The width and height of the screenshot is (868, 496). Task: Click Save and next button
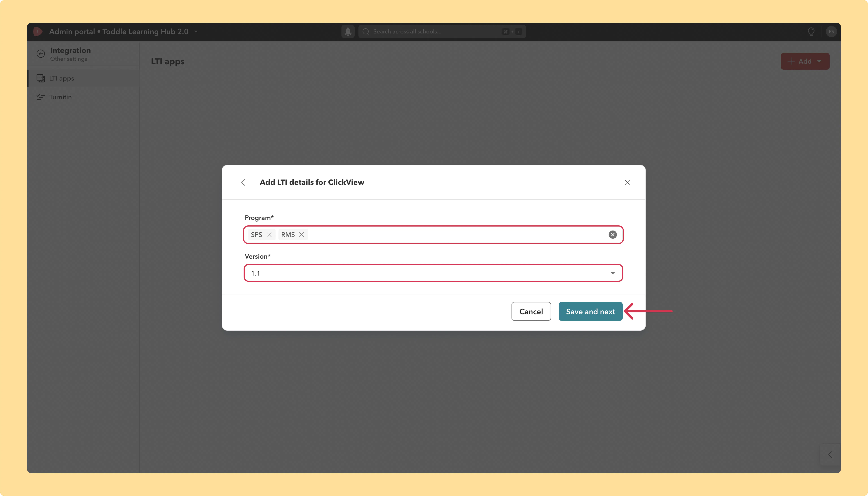[590, 311]
